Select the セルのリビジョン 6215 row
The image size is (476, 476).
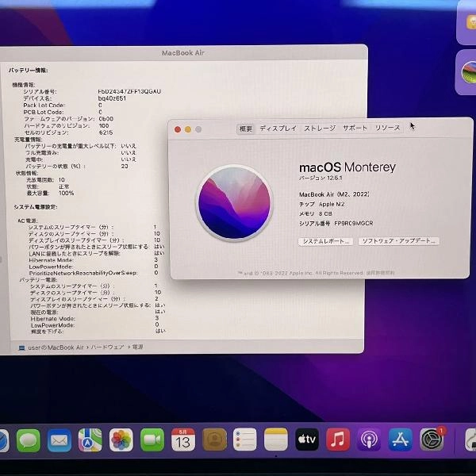tap(68, 132)
